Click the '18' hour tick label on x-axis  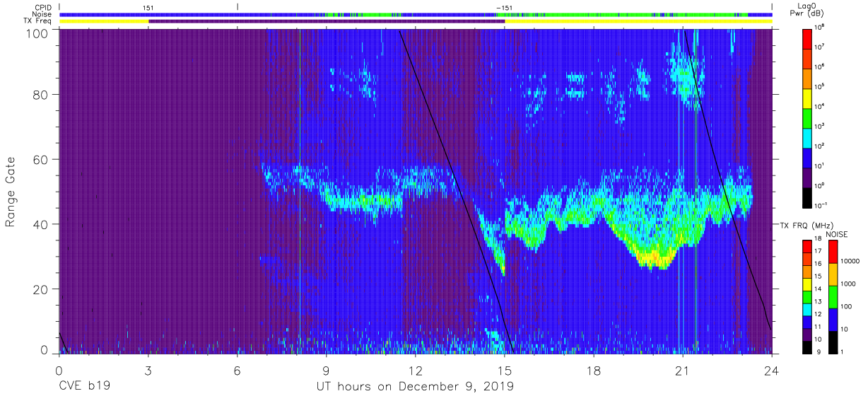point(593,371)
